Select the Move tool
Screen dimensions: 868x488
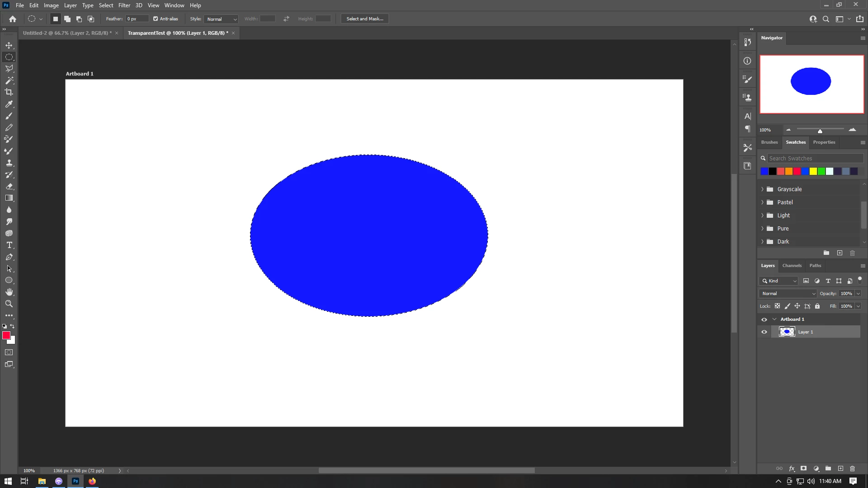click(9, 45)
